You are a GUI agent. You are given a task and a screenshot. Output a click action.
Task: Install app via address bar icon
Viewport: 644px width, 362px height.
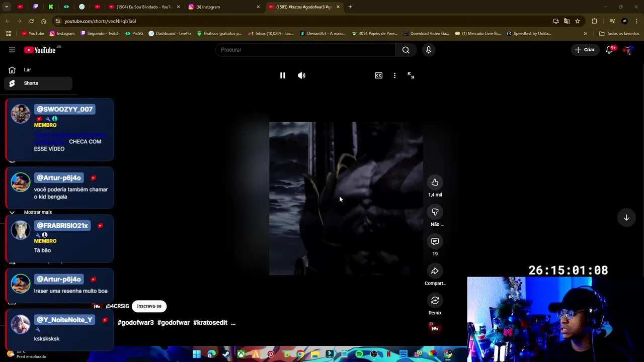pyautogui.click(x=556, y=21)
